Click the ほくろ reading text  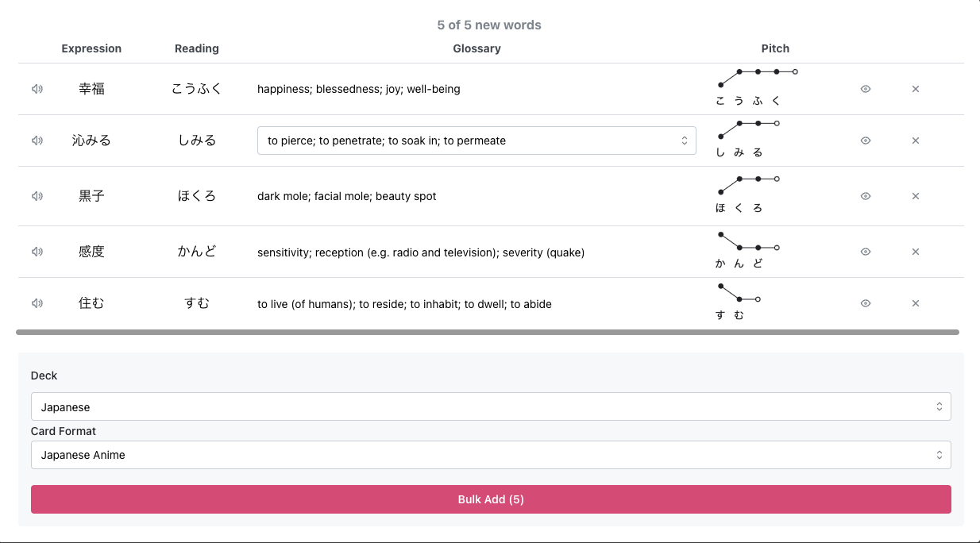coord(196,196)
